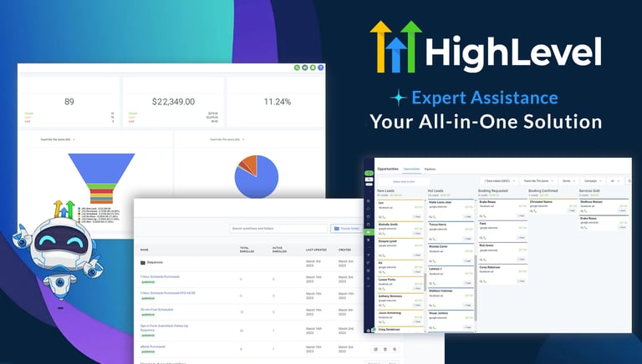This screenshot has width=642, height=364.
Task: Click the $22,349.00 value card
Action: coord(173,102)
